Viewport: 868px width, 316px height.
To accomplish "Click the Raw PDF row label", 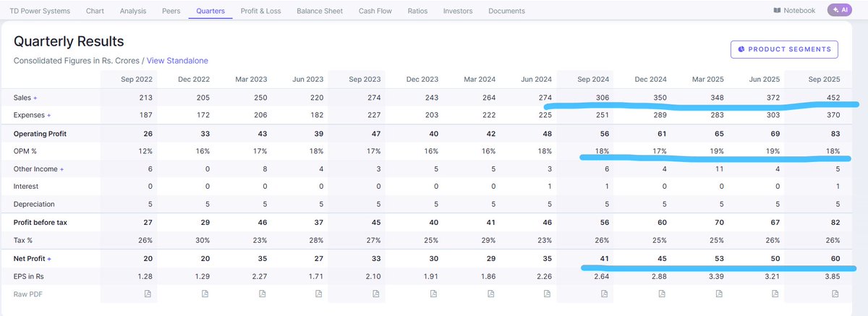I will tap(29, 294).
